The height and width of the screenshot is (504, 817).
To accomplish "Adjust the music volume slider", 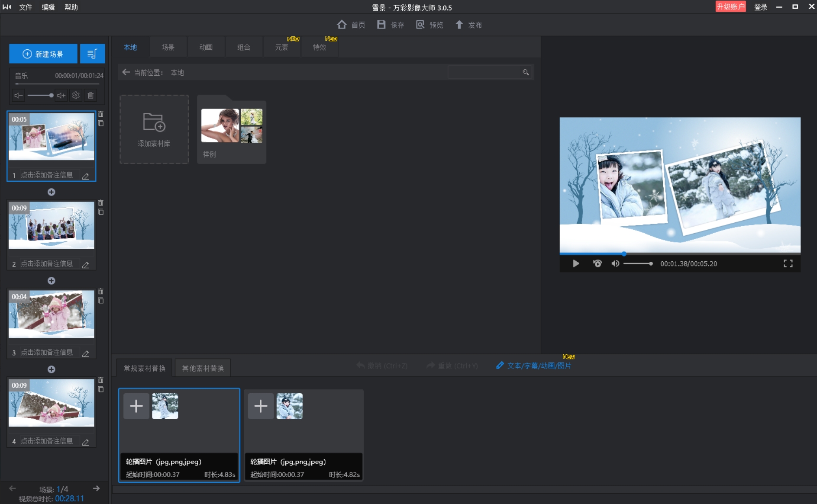I will click(x=40, y=95).
